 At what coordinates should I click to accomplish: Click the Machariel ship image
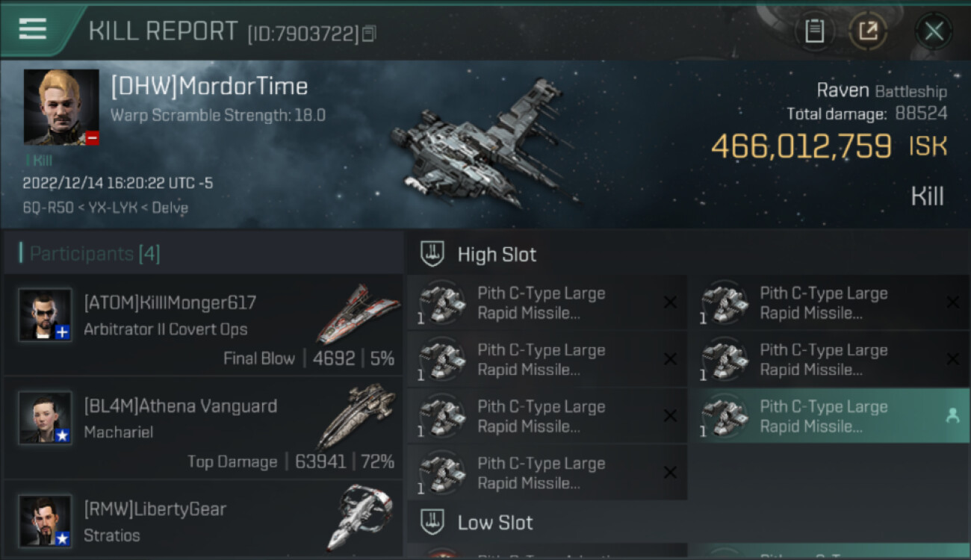(x=356, y=415)
